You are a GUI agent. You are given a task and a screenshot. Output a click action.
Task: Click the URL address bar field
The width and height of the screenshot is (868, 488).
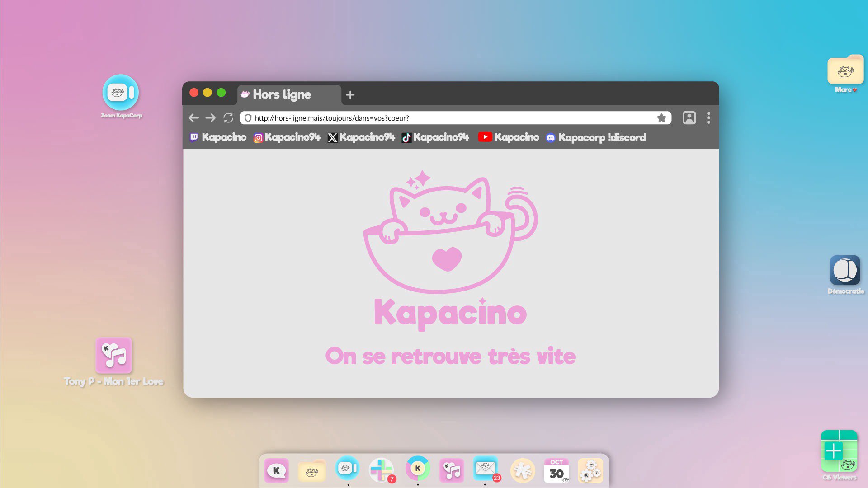[455, 118]
